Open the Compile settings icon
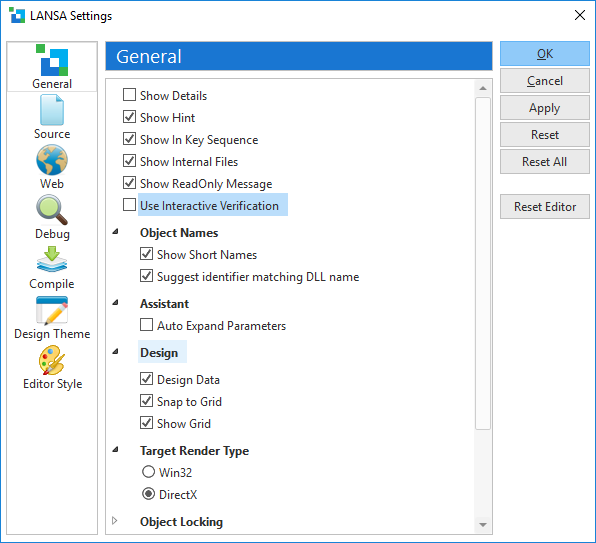Viewport: 596px width, 543px height. click(52, 260)
